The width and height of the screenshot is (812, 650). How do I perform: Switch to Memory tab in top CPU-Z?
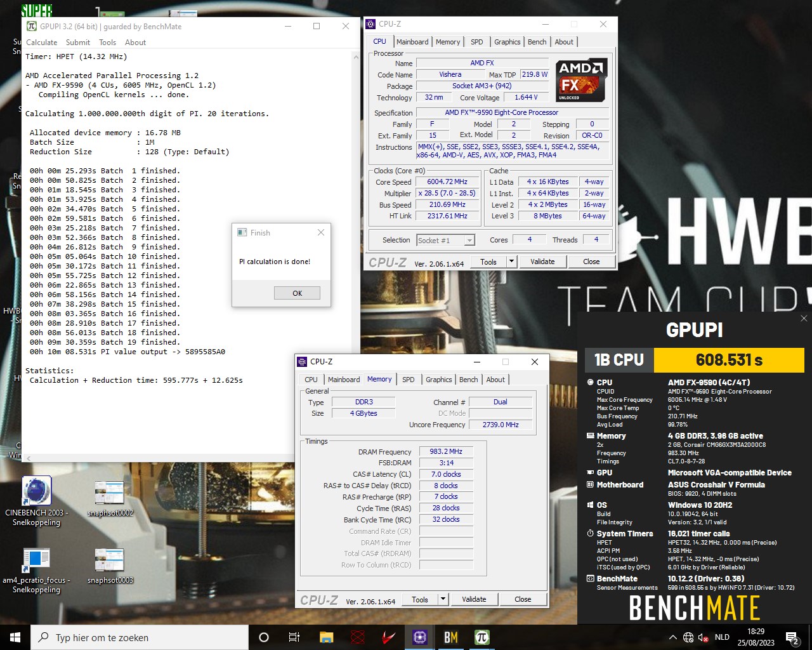(x=448, y=42)
